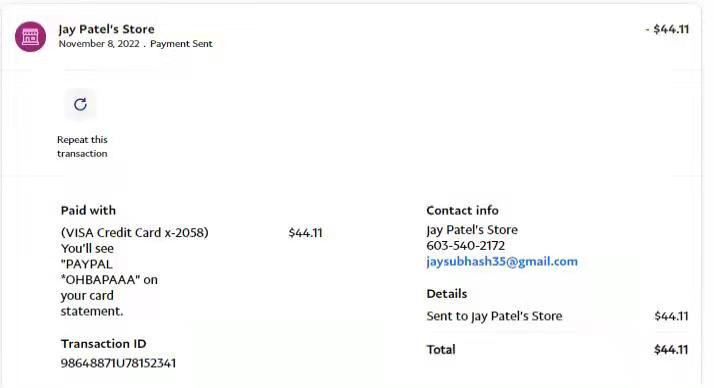Screen dimensions: 714x388
Task: Click the Paid with heading
Action: [x=88, y=210]
